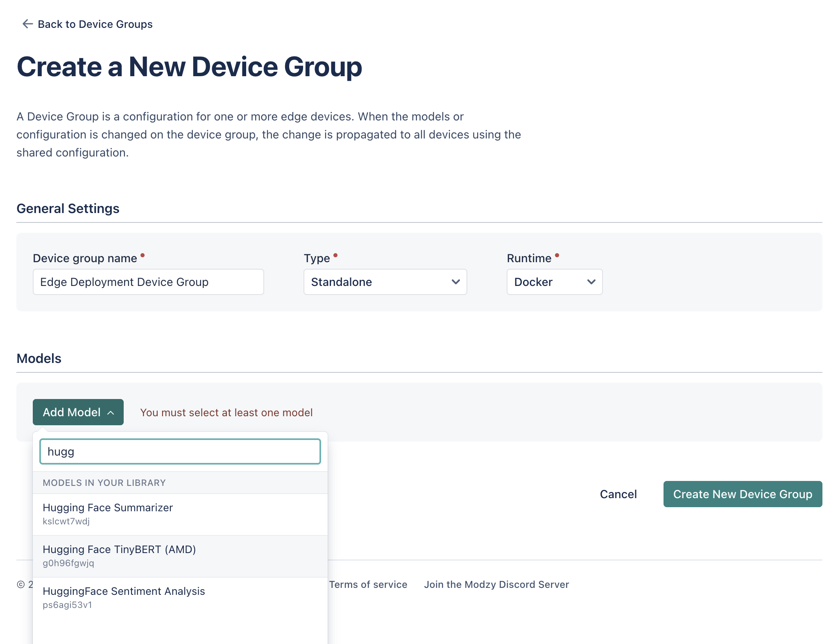
Task: Open the Terms of service link
Action: (368, 585)
